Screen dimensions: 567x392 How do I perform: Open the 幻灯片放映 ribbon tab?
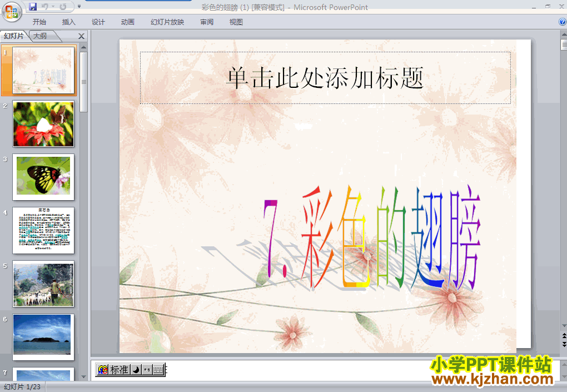[167, 22]
